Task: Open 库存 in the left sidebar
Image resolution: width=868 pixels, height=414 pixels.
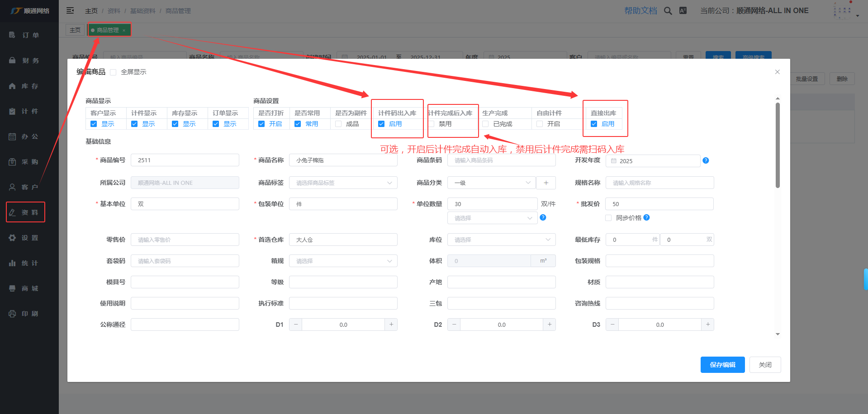Action: (29, 86)
